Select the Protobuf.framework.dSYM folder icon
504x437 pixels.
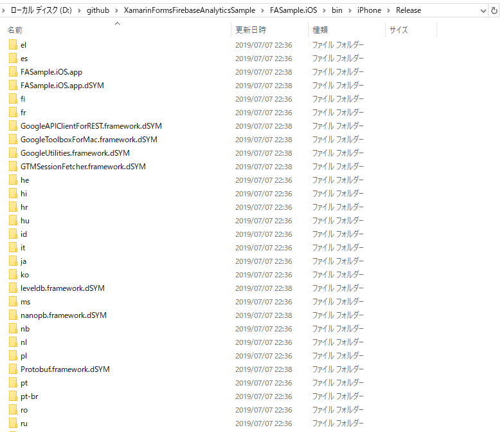click(13, 369)
